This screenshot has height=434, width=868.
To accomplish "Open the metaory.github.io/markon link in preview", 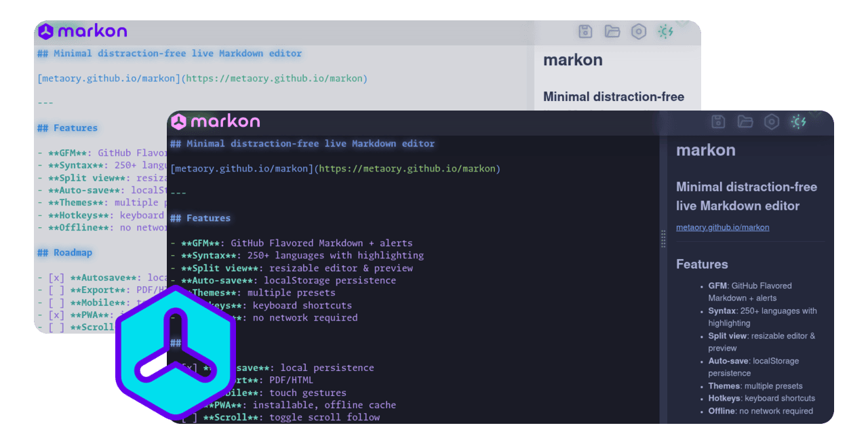I will 722,227.
